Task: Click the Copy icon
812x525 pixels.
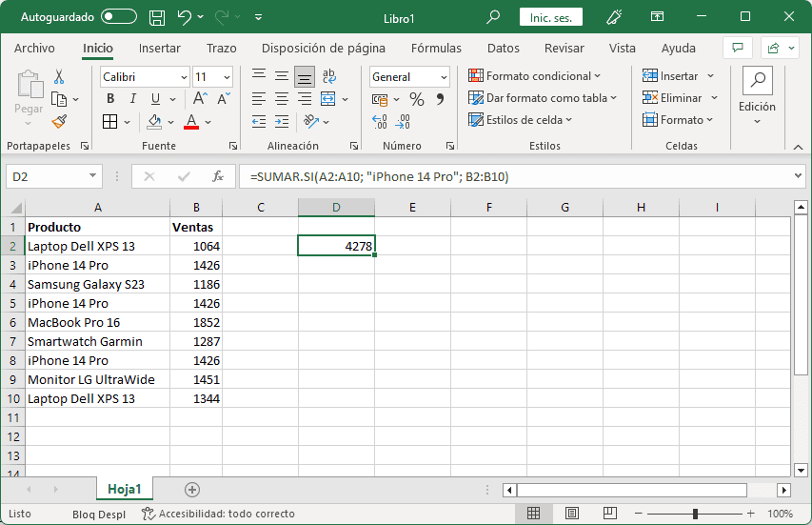Action: point(59,99)
